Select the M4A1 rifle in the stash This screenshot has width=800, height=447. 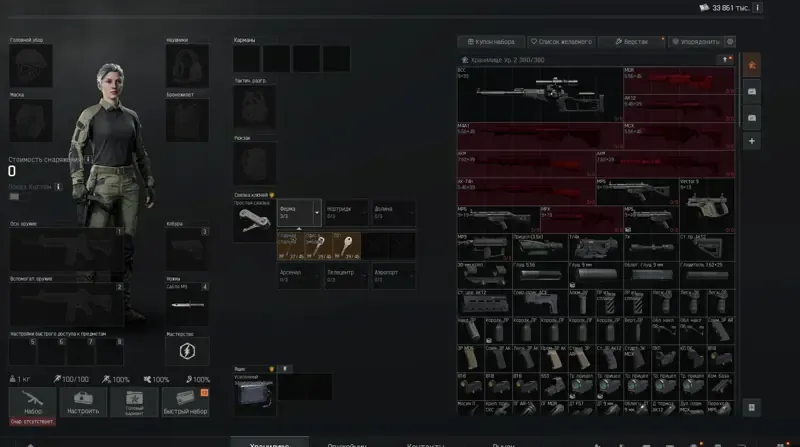point(540,136)
